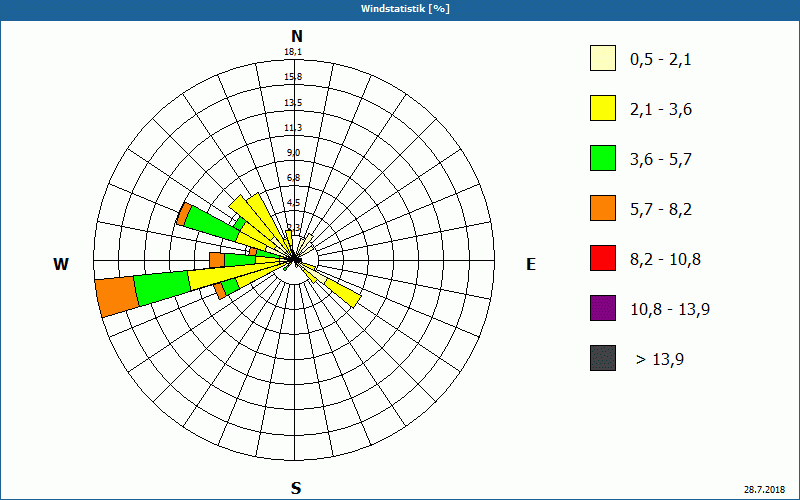Click the 11,3 axis value
The height and width of the screenshot is (500, 800).
293,128
